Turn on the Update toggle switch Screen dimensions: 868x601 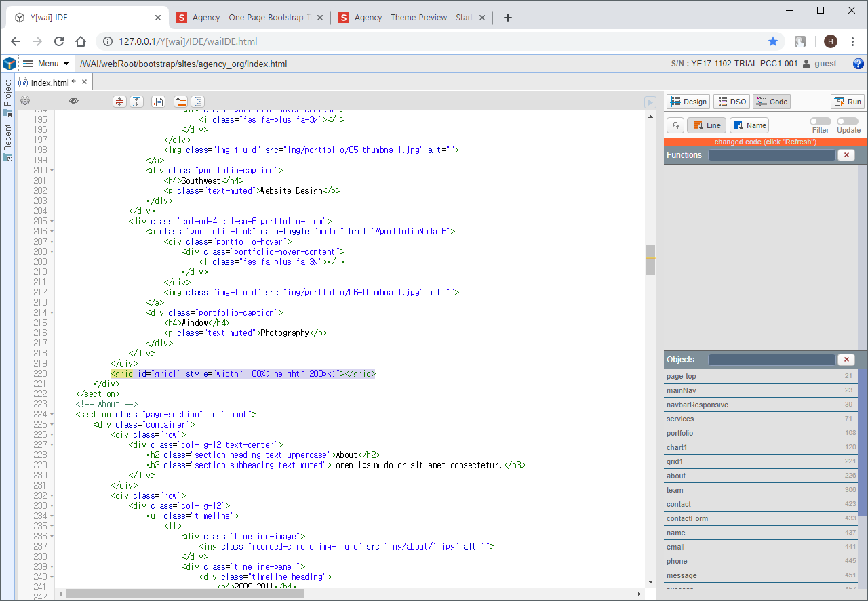tap(847, 121)
